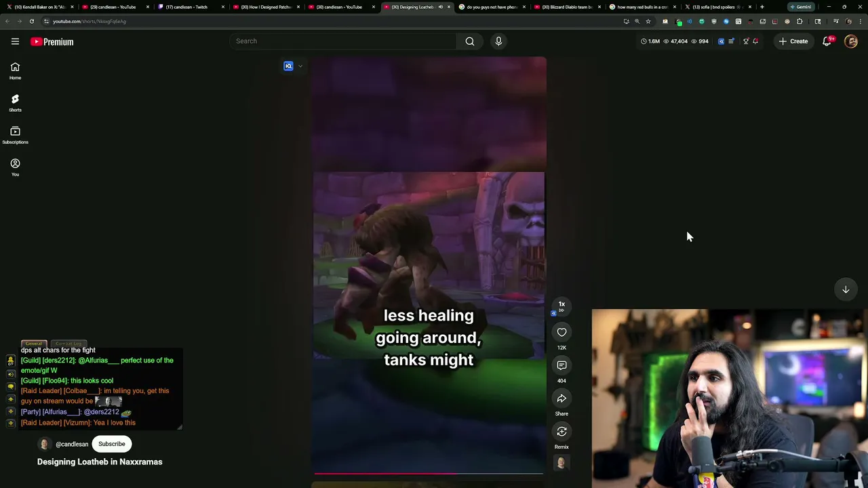Seek using the Short's red progress bar

[x=429, y=474]
